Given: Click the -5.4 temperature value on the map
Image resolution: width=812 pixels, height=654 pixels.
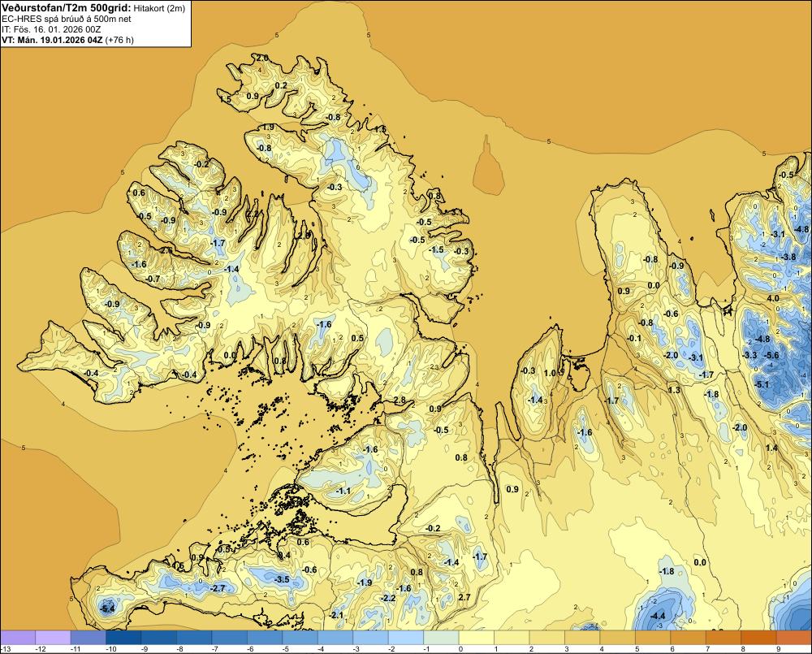Looking at the screenshot, I should pos(108,609).
